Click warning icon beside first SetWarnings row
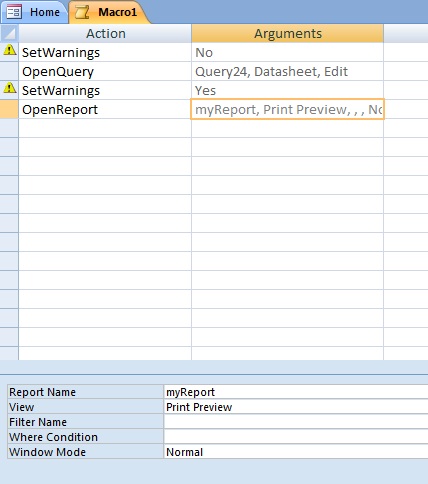Viewport: 428px width, 484px height. [x=10, y=50]
